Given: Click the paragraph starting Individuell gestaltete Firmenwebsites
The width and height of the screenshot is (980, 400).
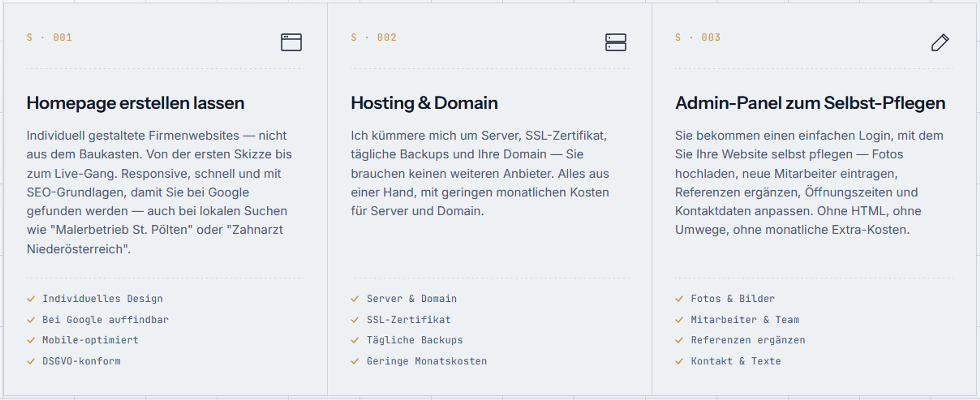Looking at the screenshot, I should click(159, 192).
